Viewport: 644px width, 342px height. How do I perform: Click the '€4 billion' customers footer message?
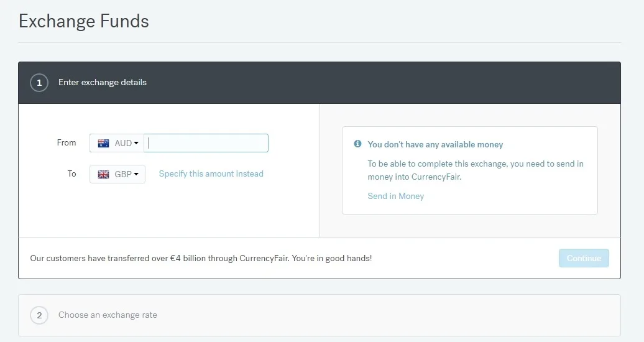pyautogui.click(x=201, y=258)
